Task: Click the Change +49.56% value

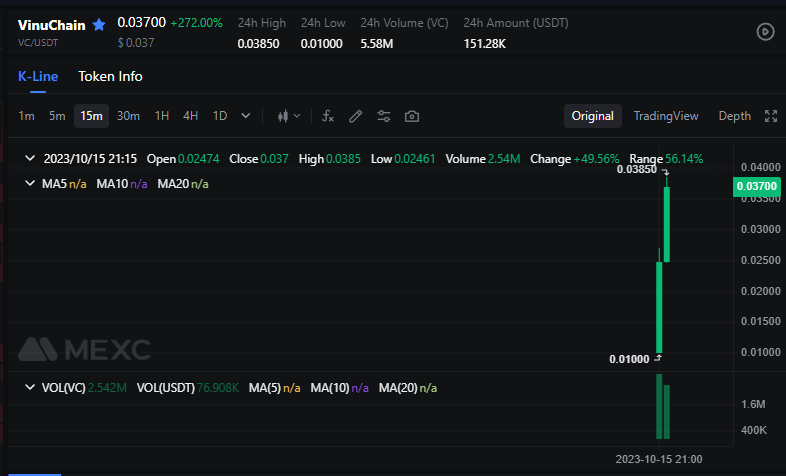Action: click(575, 159)
